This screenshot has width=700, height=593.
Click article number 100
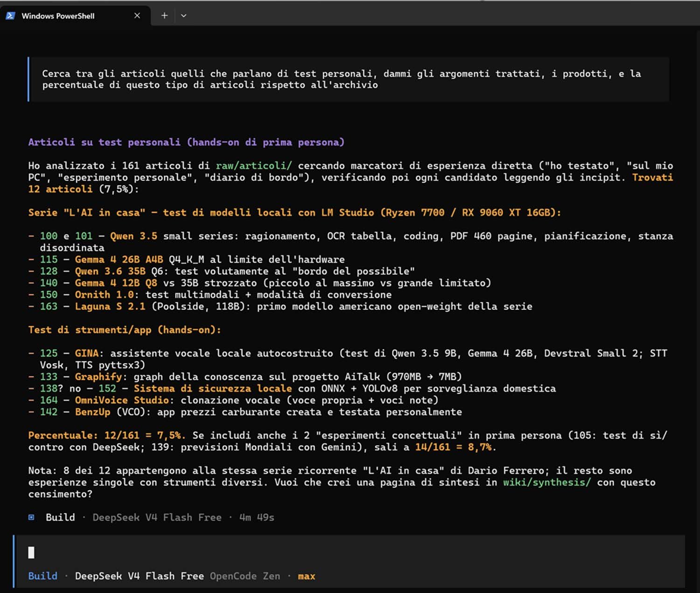[49, 236]
